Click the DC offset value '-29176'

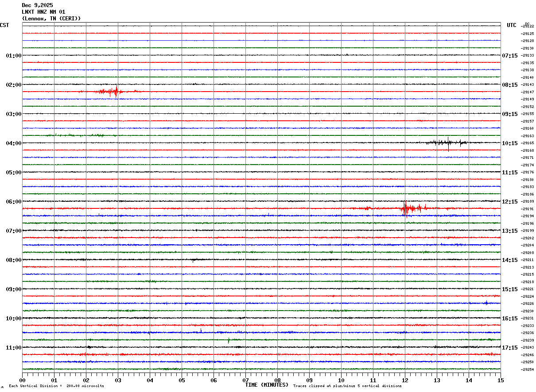[528, 172]
